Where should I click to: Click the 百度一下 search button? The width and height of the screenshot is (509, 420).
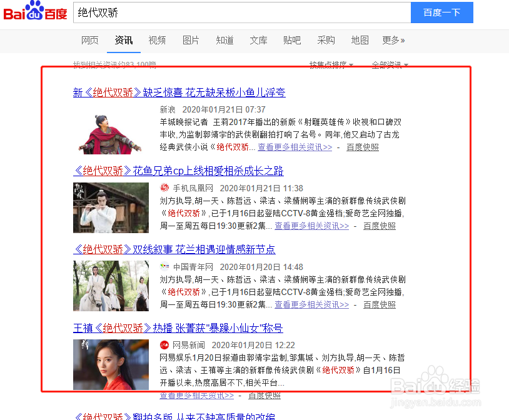[x=441, y=12]
